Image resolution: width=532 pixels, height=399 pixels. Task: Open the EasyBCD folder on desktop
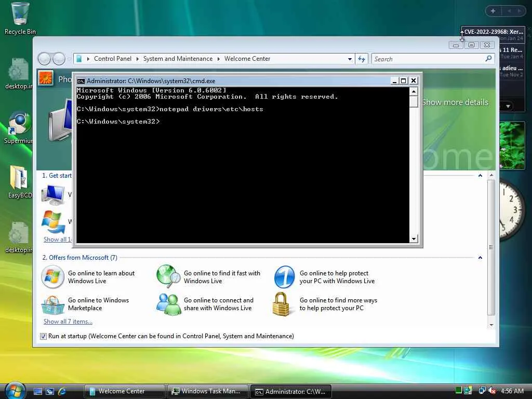coord(19,181)
